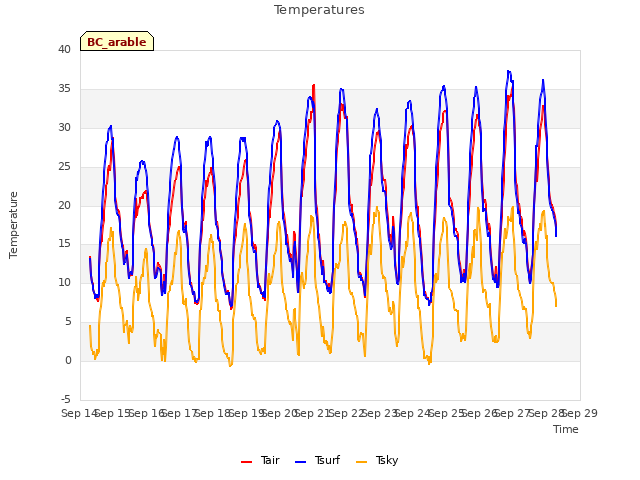Click the Sep 29 x-axis label
This screenshot has height=480, width=640.
[x=580, y=413]
